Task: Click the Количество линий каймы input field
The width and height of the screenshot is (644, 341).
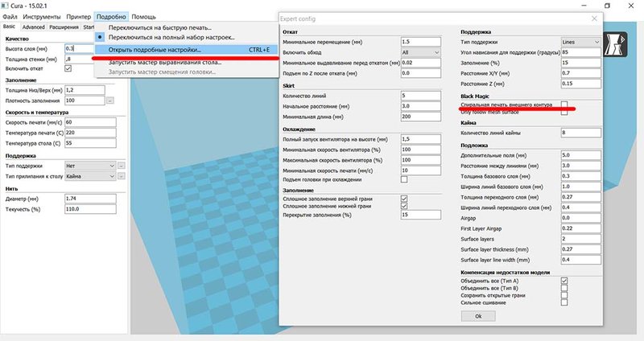Action: [580, 132]
